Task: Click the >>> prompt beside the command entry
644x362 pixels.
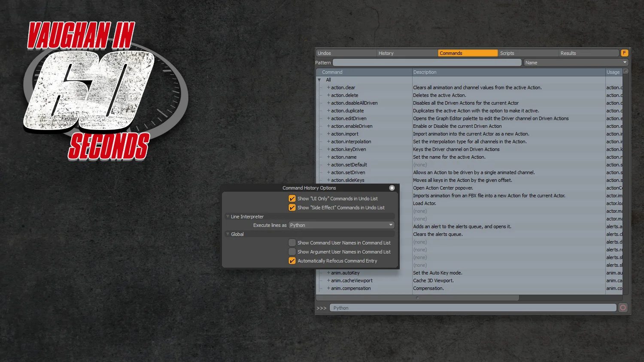Action: click(322, 308)
